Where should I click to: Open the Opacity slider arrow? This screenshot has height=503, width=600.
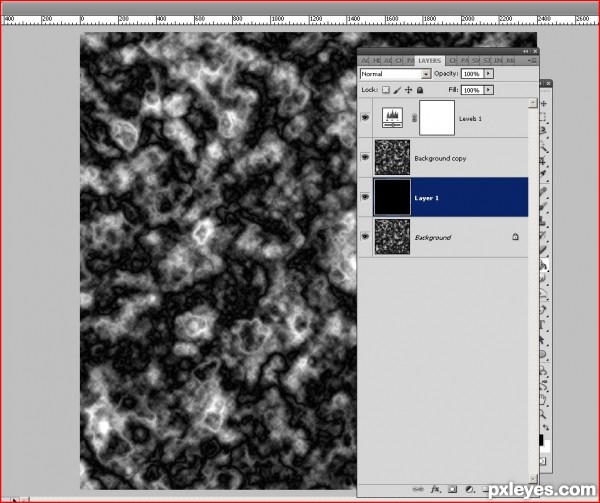coord(488,73)
